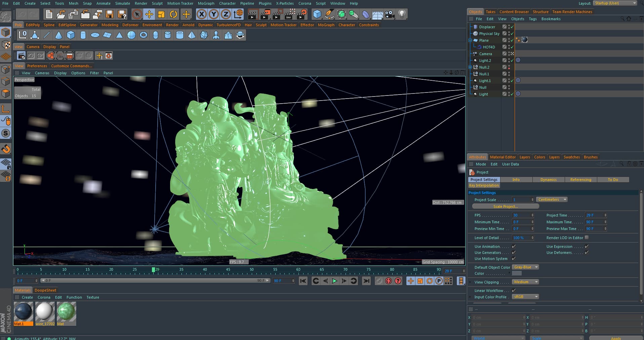Play the animation forward
Viewport: 644px width, 340px height.
334,281
